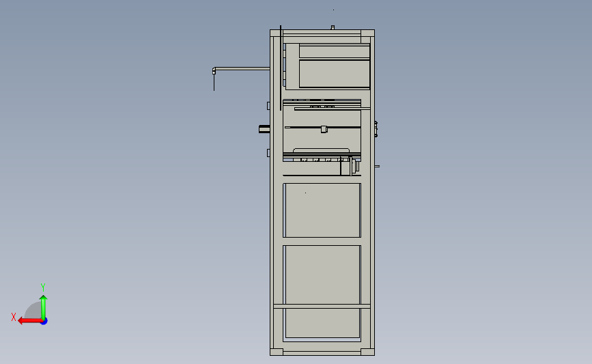Viewport: 592px width, 364px height.
Task: Select the bottom large panel of the cabinet model
Action: point(322,292)
